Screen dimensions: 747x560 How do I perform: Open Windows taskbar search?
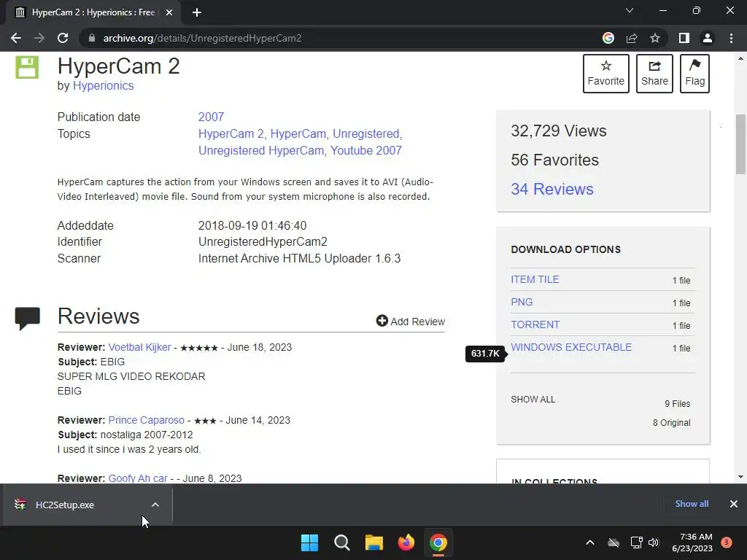tap(342, 542)
